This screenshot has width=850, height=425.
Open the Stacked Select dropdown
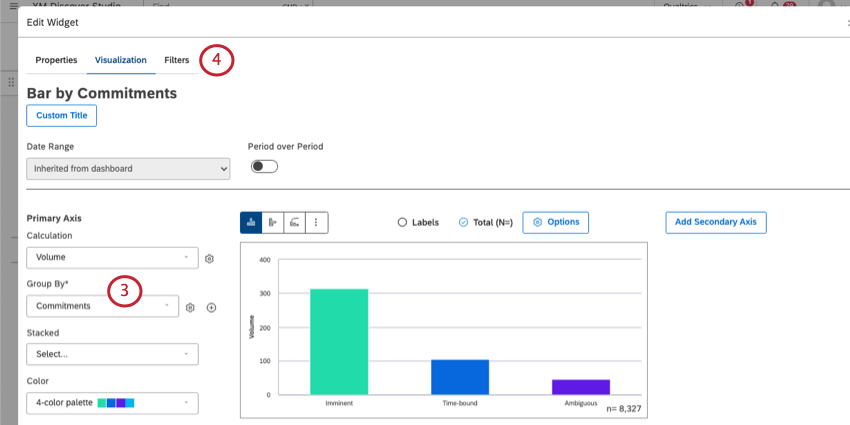click(112, 354)
